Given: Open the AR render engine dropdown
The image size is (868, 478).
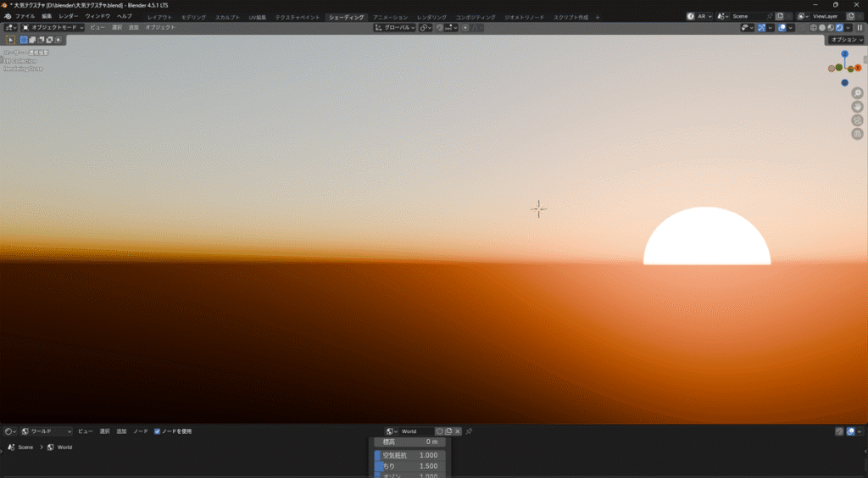Looking at the screenshot, I should [699, 16].
